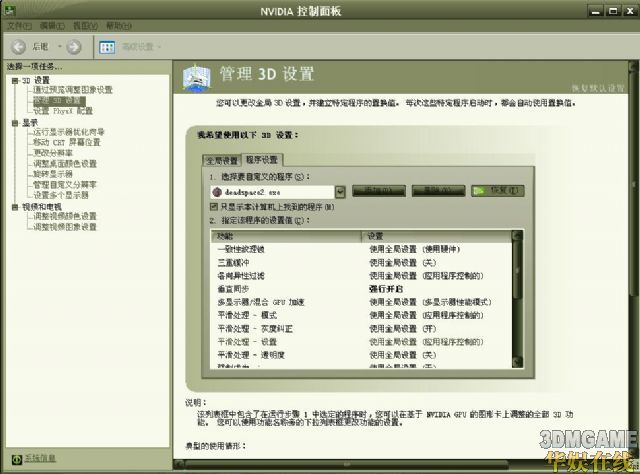Switch to the 程序设置 tab
Screen dimensions: 640x474
pos(262,160)
